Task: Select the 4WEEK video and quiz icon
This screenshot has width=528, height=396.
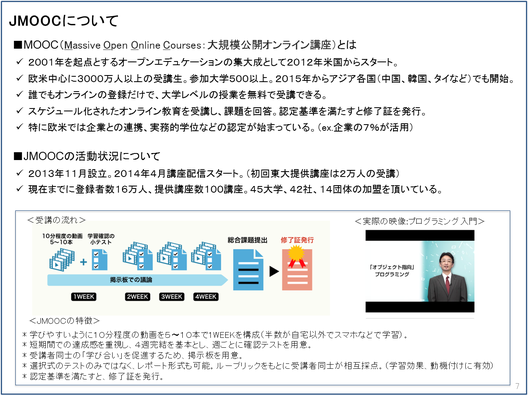Action: pos(206,256)
